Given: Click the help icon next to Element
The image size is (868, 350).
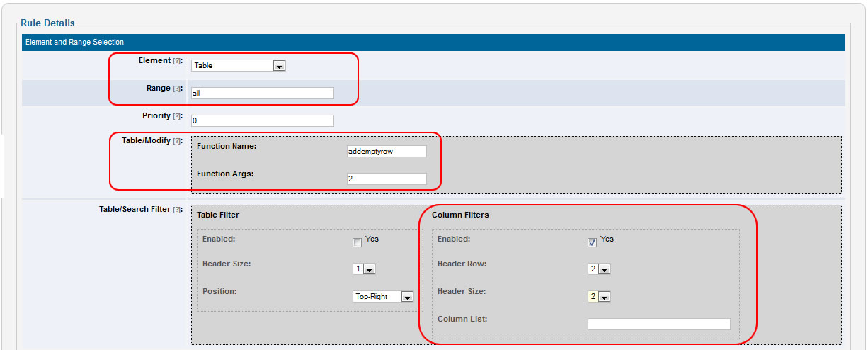Looking at the screenshot, I should point(177,62).
